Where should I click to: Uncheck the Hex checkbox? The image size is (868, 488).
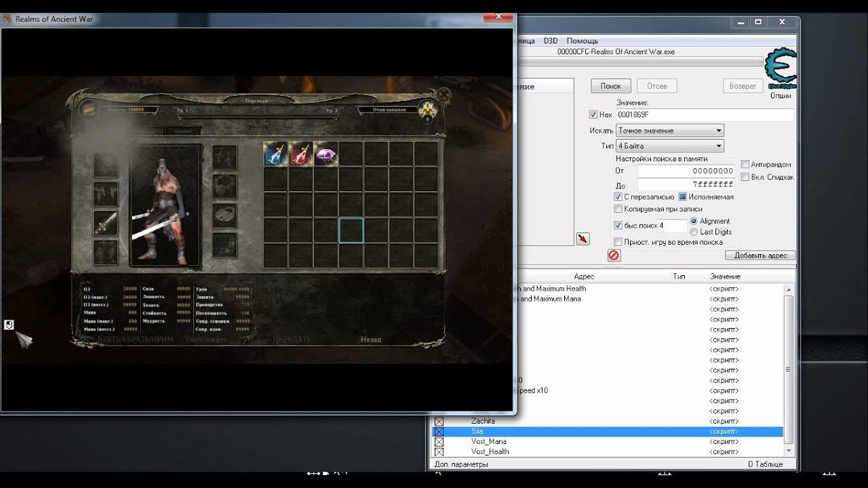(593, 115)
